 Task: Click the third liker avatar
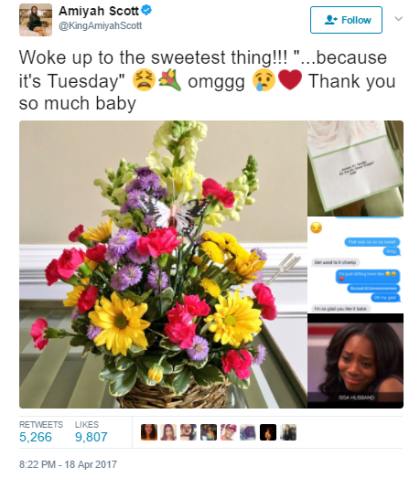point(188,432)
